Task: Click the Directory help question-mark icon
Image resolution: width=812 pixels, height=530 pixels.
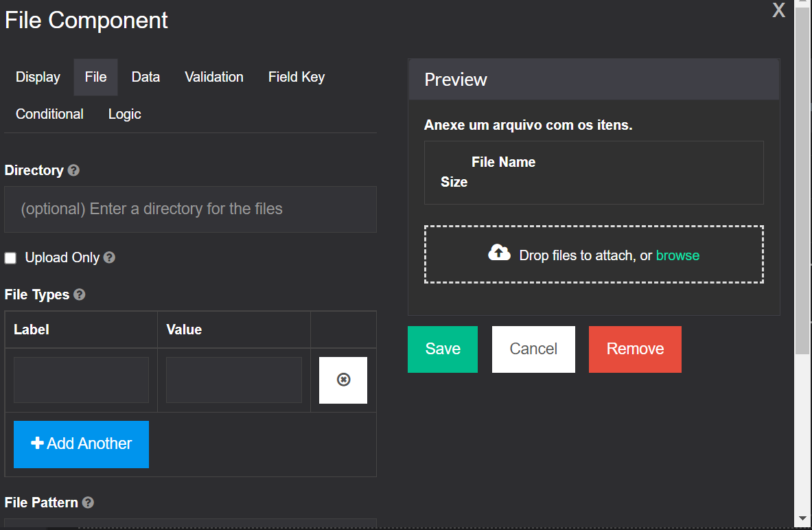Action: (x=73, y=170)
